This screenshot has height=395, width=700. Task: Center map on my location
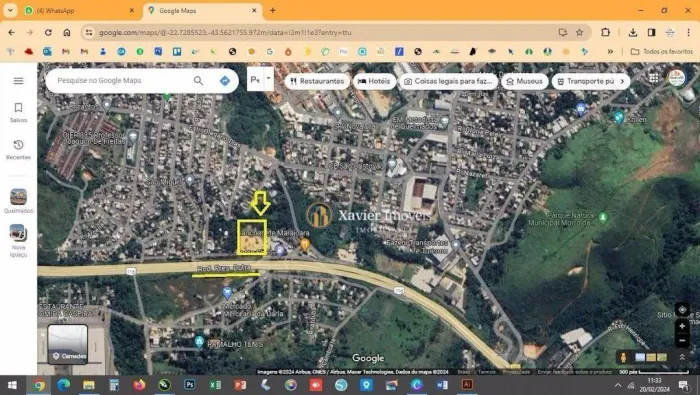[682, 309]
